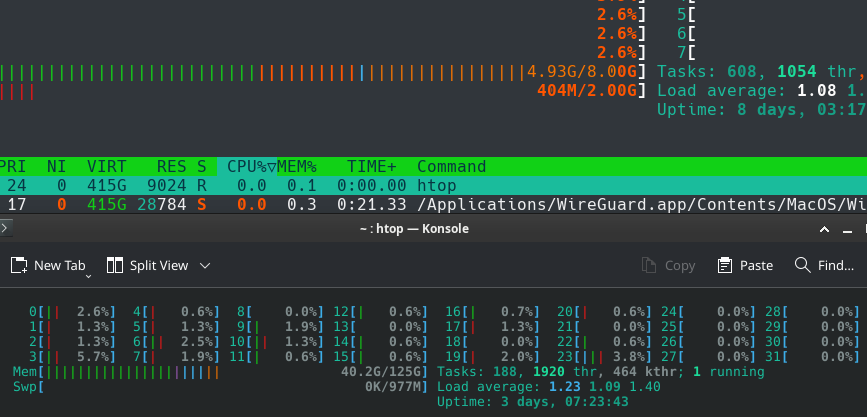Sort by TIME+ column header
The height and width of the screenshot is (417, 867).
click(372, 166)
